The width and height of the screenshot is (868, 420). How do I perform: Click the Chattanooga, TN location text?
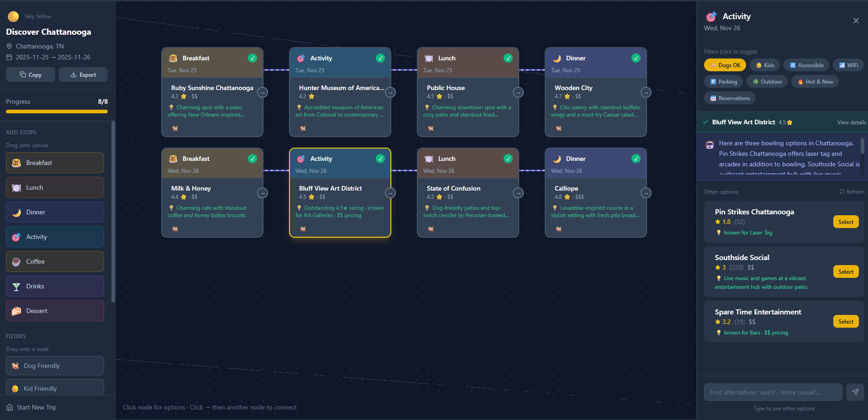click(40, 46)
